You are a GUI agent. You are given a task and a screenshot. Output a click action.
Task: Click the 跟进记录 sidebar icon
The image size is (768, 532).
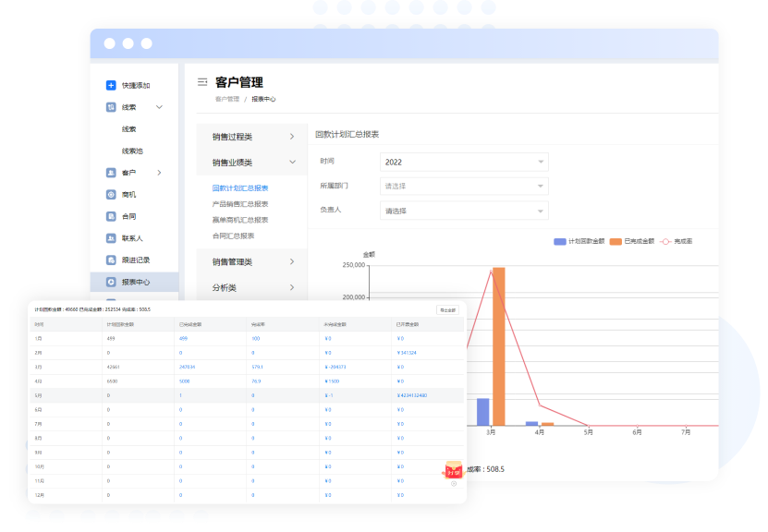click(x=111, y=260)
